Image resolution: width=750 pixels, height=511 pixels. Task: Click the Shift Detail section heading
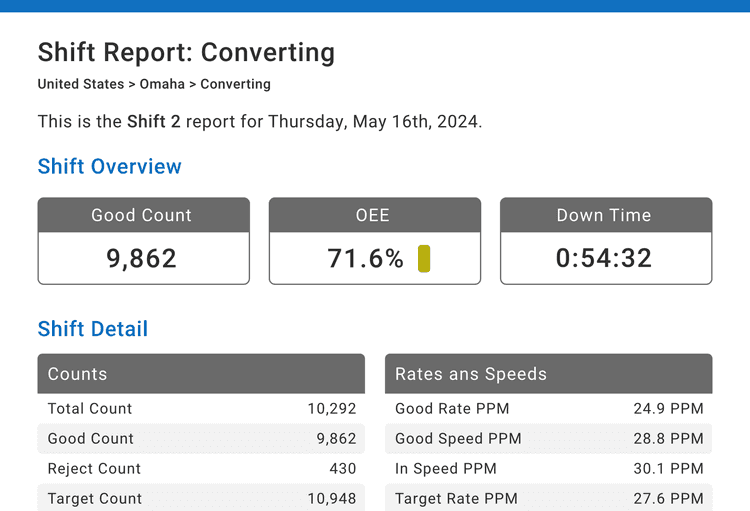click(93, 329)
